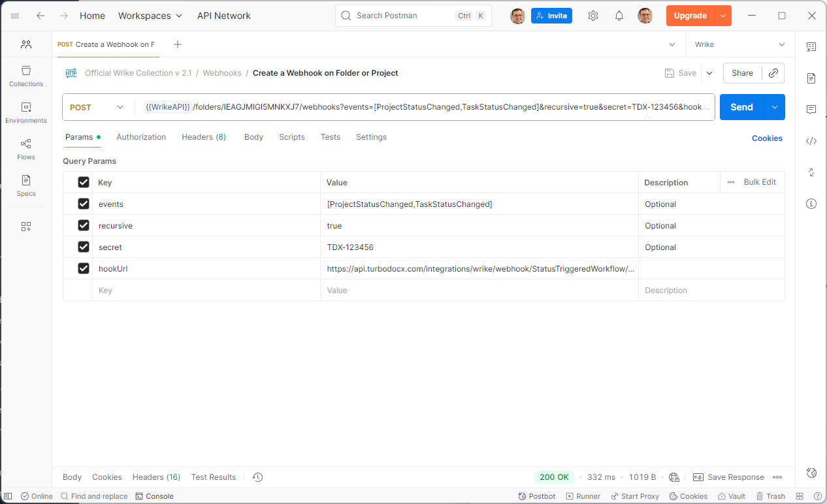
Task: Uncheck the events query parameter
Action: [83, 204]
